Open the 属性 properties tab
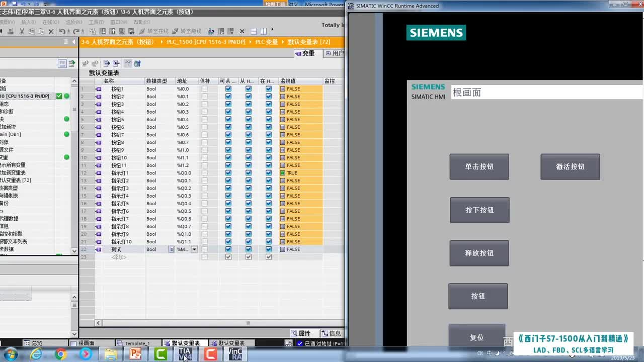This screenshot has width=644, height=362. [304, 333]
